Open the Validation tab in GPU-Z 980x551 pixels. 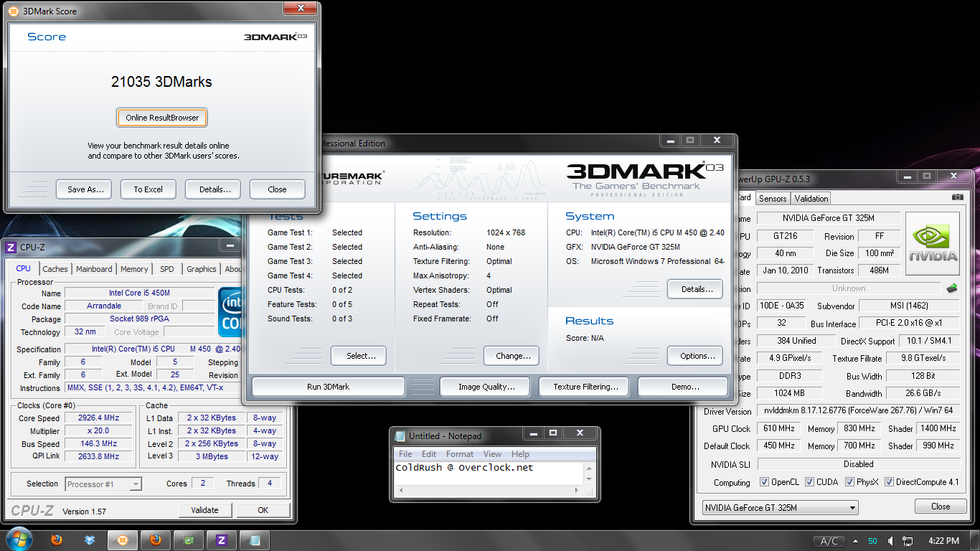(x=811, y=199)
